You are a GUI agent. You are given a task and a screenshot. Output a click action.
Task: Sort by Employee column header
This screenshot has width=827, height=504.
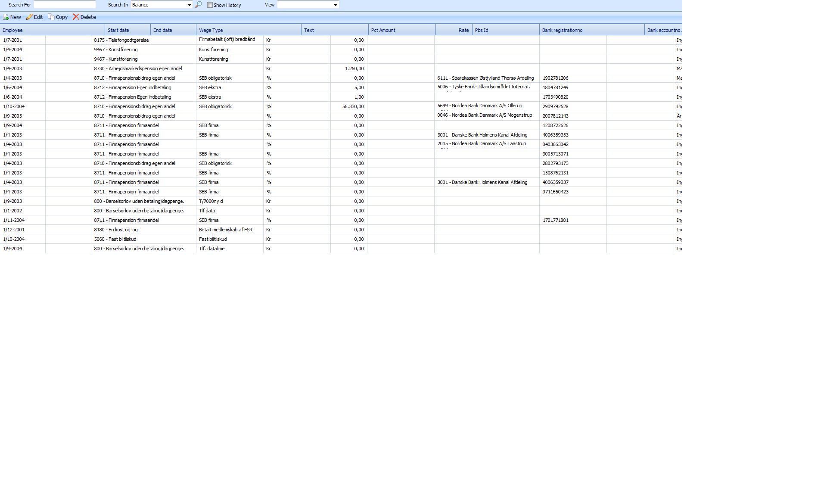(x=13, y=30)
